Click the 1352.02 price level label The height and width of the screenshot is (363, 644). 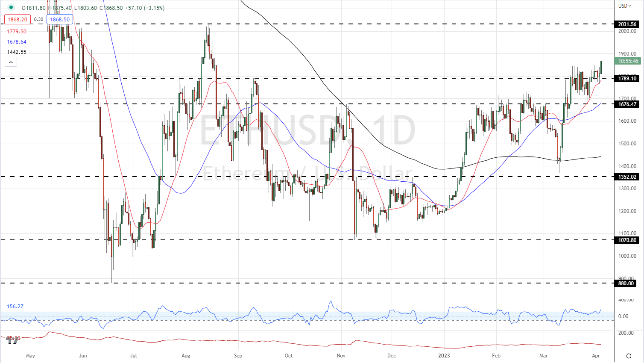(627, 177)
